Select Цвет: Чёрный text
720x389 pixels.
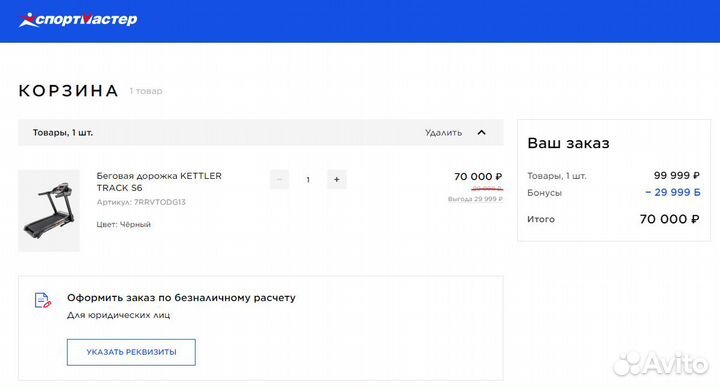[124, 225]
